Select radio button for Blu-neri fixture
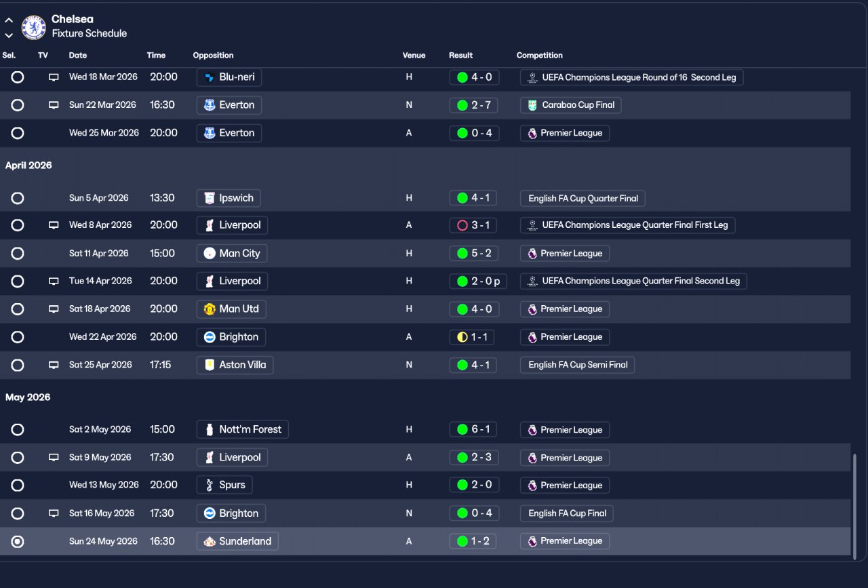 point(18,77)
